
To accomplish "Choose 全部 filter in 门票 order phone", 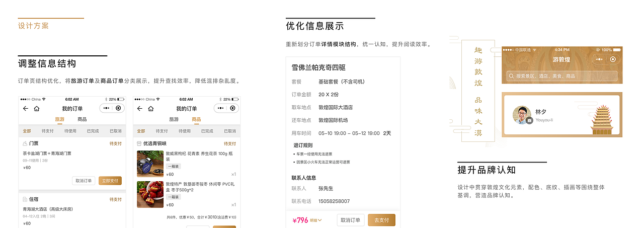I will click(27, 131).
